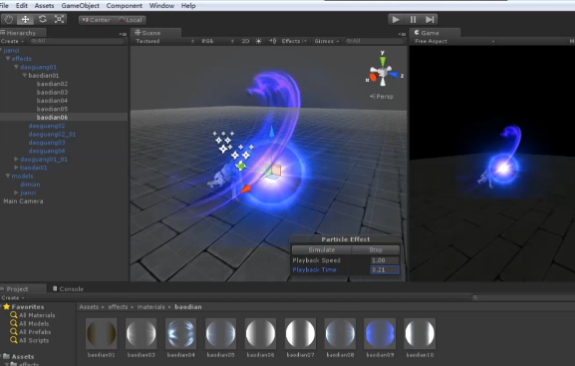Open the Textured draw mode dropdown
The height and width of the screenshot is (366, 575).
point(164,41)
